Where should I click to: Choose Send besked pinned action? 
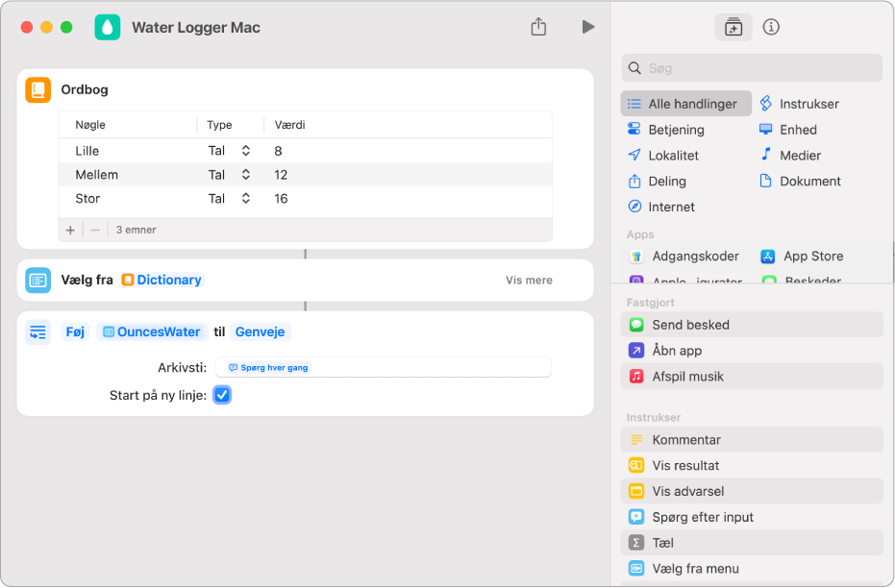pos(752,325)
